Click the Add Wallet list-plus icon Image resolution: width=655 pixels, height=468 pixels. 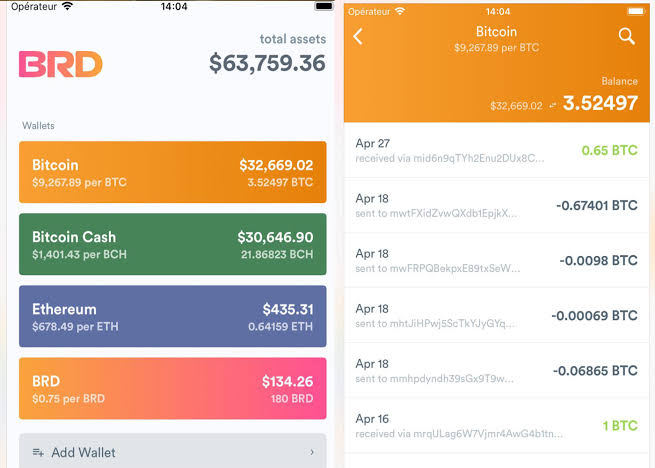(x=38, y=452)
